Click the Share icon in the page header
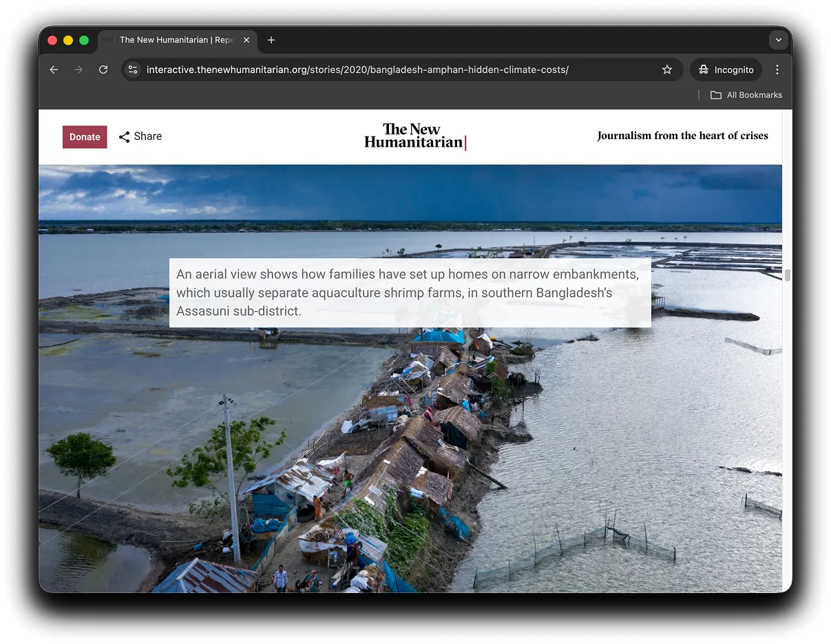Viewport: 831px width, 644px height. (125, 137)
